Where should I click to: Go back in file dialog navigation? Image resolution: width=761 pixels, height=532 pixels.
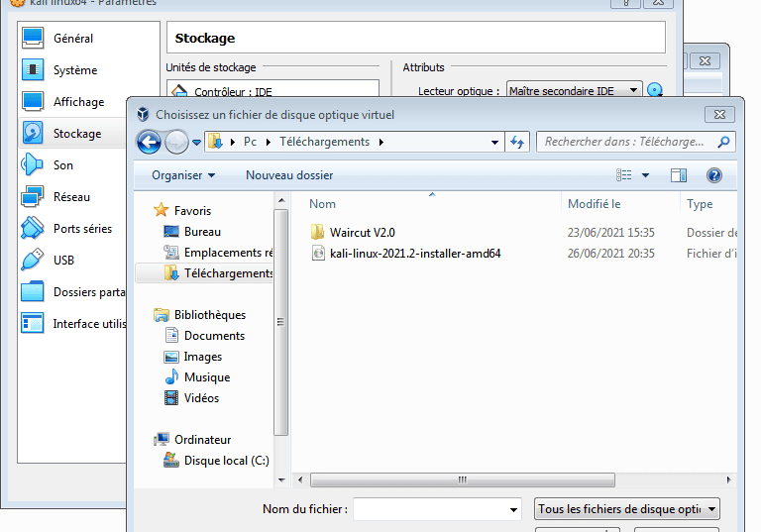click(x=149, y=143)
